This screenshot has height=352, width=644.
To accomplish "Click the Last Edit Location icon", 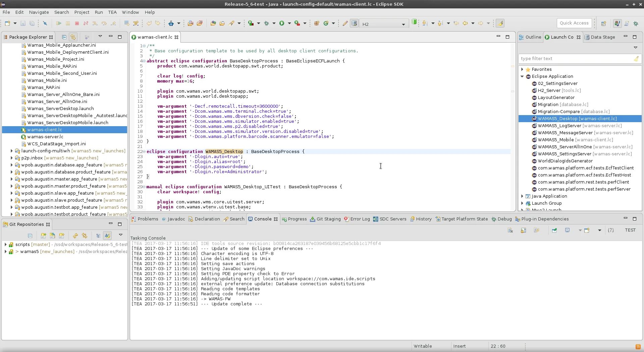I will coord(456,23).
